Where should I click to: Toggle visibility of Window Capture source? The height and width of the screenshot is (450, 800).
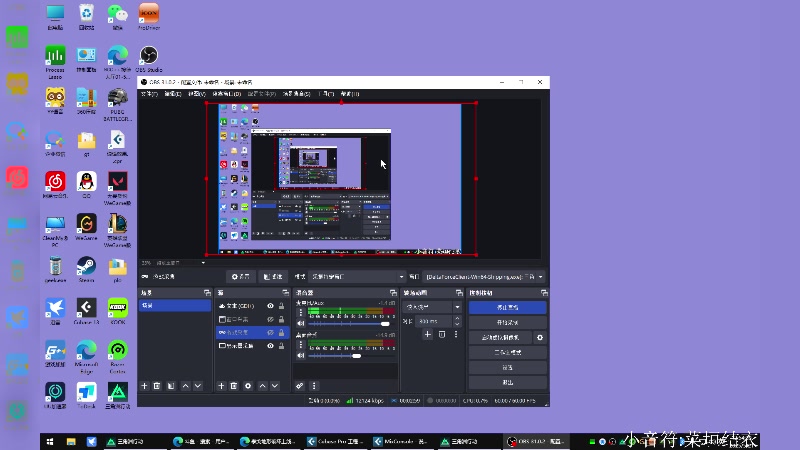pyautogui.click(x=270, y=319)
